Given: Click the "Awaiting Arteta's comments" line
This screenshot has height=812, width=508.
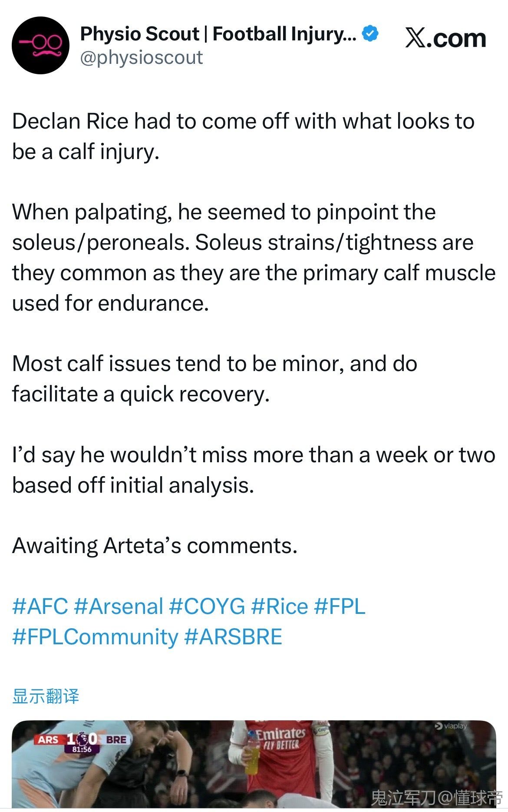Looking at the screenshot, I should point(155,546).
